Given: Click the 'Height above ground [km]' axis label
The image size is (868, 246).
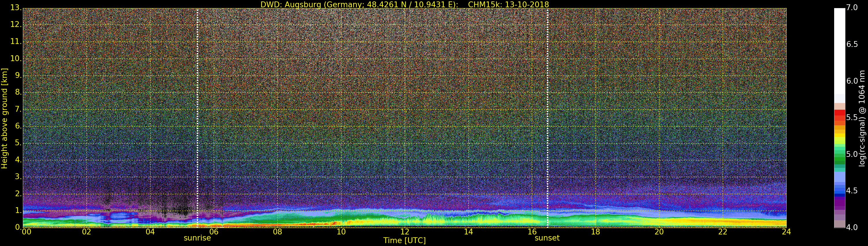Looking at the screenshot, I should click(x=4, y=118).
